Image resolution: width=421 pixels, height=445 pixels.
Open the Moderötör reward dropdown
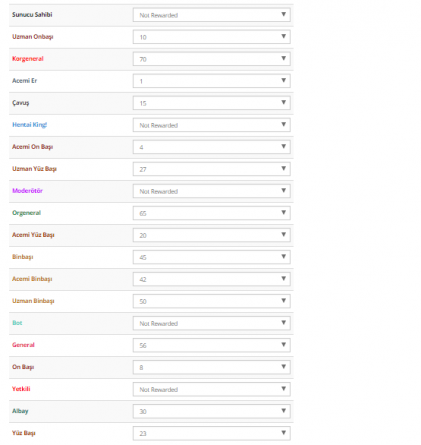click(x=211, y=191)
